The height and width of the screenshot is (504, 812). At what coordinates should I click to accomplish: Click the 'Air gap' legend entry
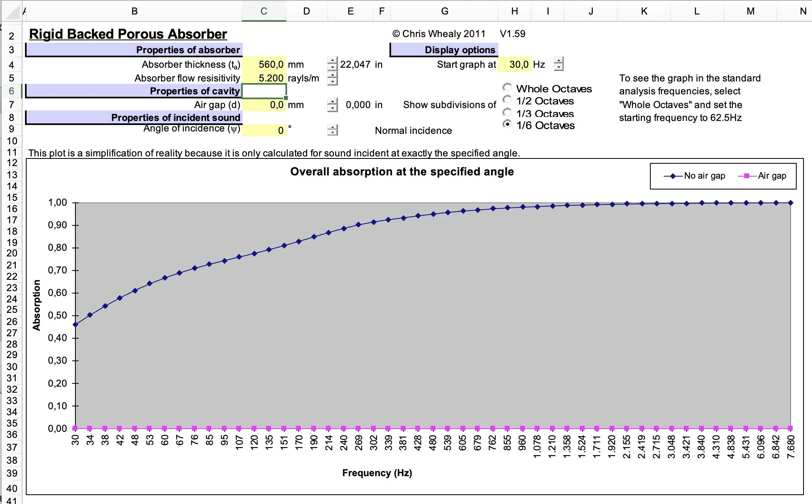pyautogui.click(x=762, y=176)
